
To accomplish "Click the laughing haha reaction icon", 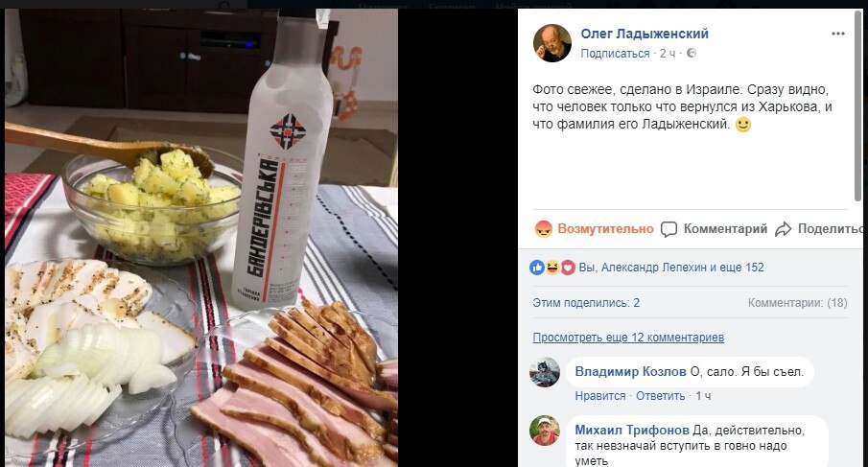I will tap(551, 268).
